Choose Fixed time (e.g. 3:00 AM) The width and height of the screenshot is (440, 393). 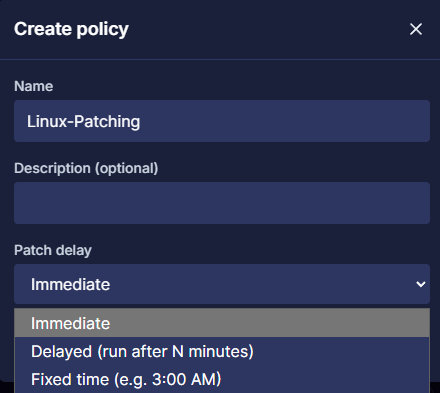[222, 379]
